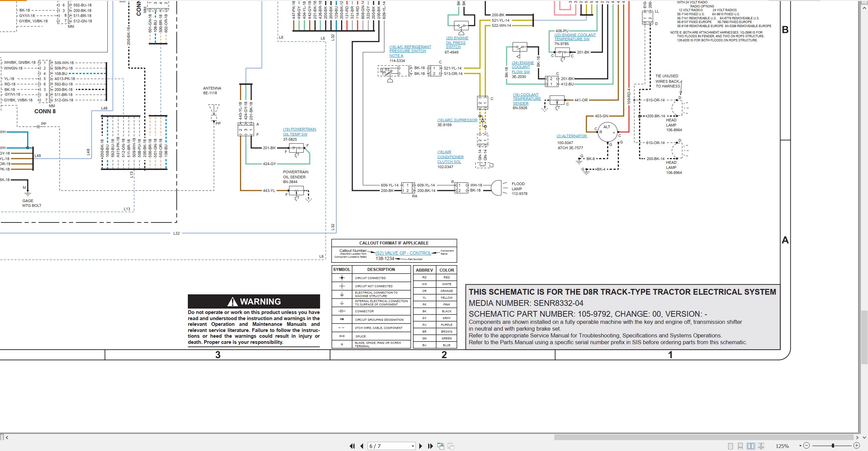868x451 pixels.
Task: Open the (16) A/C Refrigerant Pressure Switch link
Action: [410, 51]
